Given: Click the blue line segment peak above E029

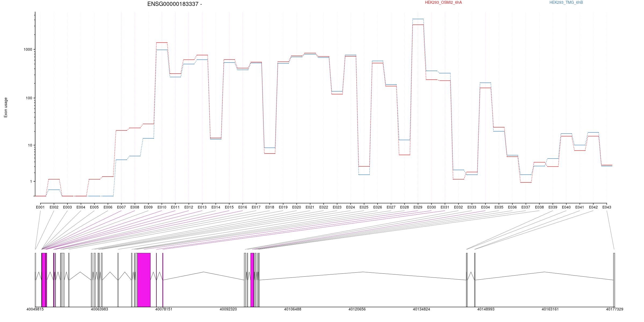Looking at the screenshot, I should [x=418, y=19].
